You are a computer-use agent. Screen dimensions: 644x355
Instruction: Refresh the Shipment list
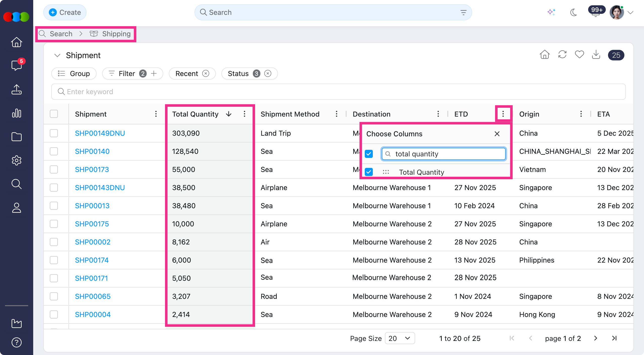(562, 55)
